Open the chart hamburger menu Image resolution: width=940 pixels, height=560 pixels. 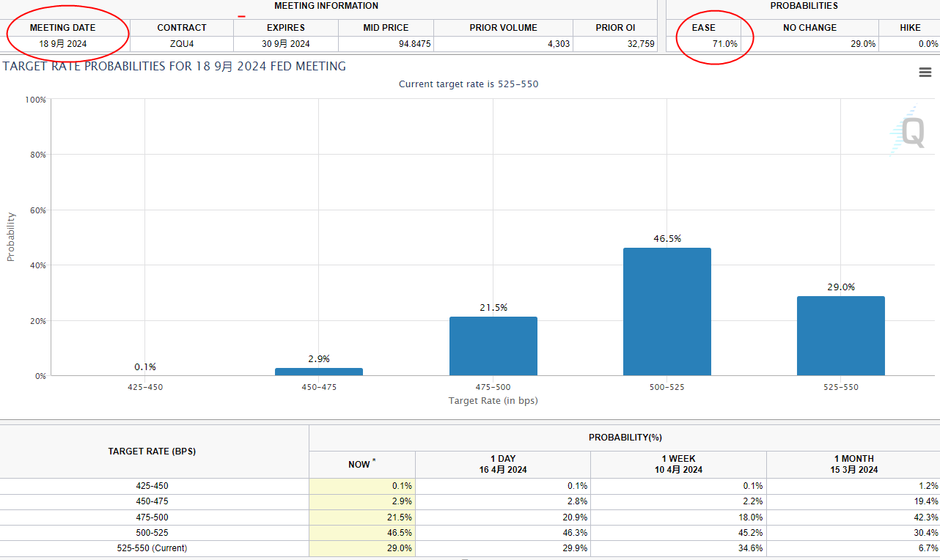click(x=925, y=73)
